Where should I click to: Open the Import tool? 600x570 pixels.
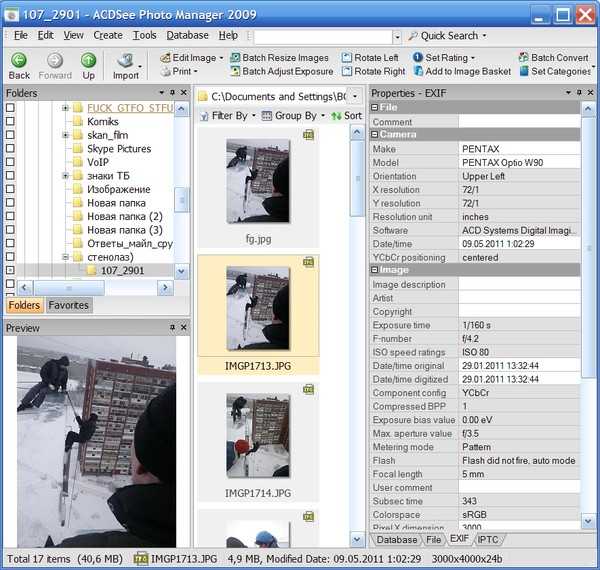pos(126,66)
